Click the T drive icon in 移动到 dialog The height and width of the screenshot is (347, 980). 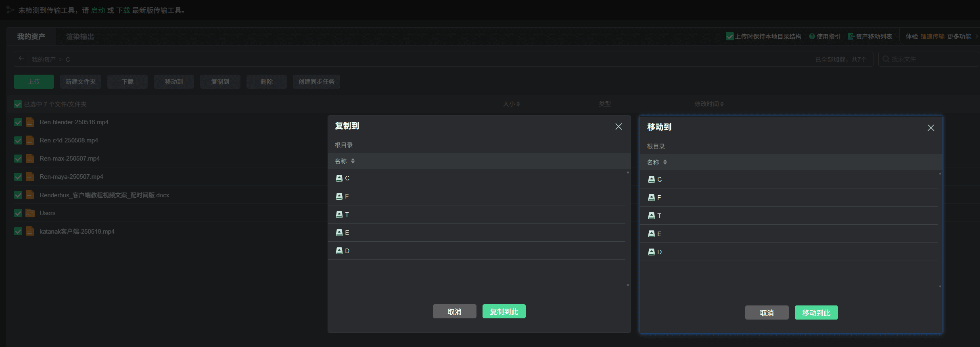point(652,215)
